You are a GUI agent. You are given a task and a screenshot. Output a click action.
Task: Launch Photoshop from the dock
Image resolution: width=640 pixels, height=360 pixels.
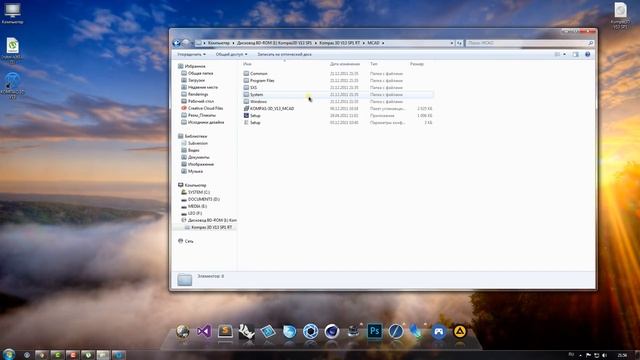[x=375, y=331]
